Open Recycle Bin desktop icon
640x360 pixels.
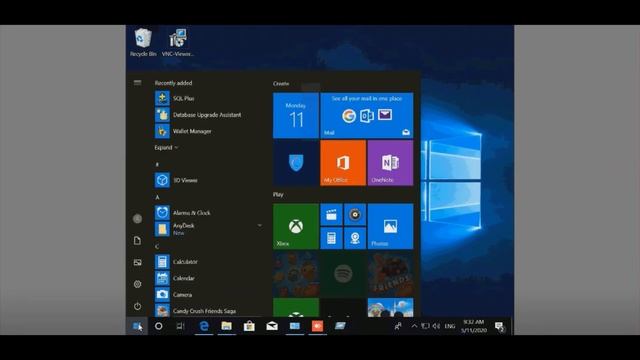[143, 42]
